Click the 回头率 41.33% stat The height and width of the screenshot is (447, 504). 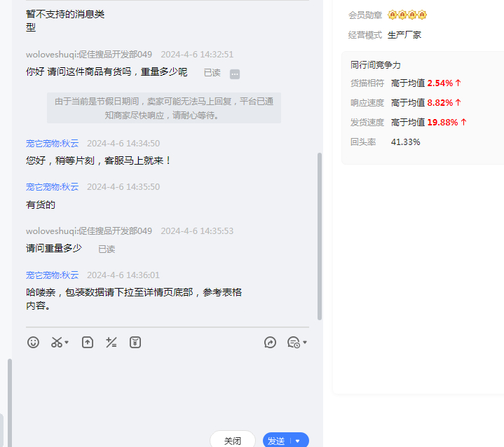404,142
